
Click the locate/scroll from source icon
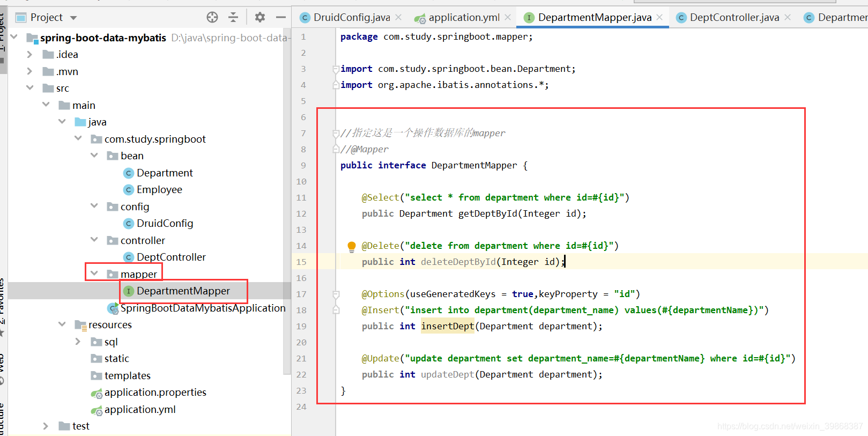[x=212, y=17]
